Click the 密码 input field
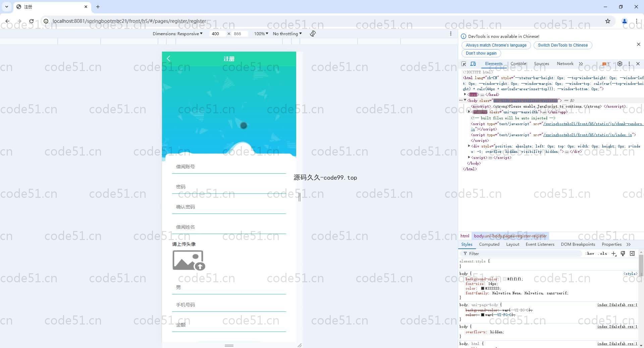Viewport: 644px width, 348px height. 229,187
